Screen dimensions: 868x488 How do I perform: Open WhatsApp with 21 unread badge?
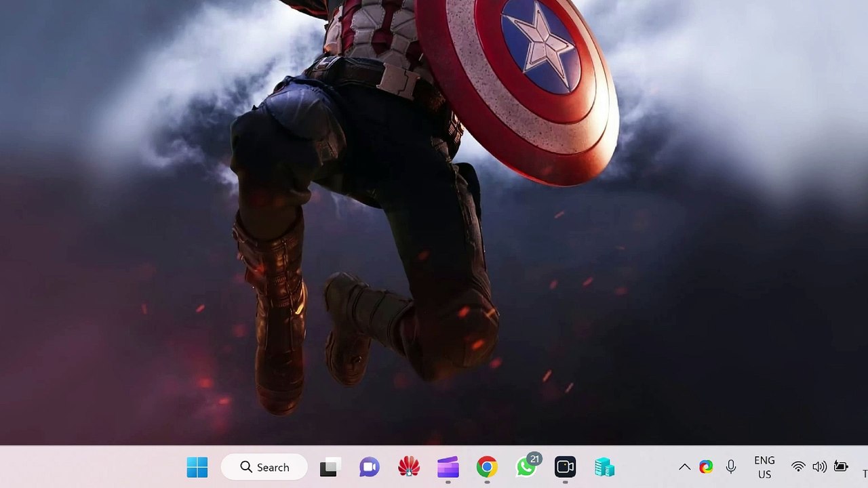pyautogui.click(x=527, y=466)
